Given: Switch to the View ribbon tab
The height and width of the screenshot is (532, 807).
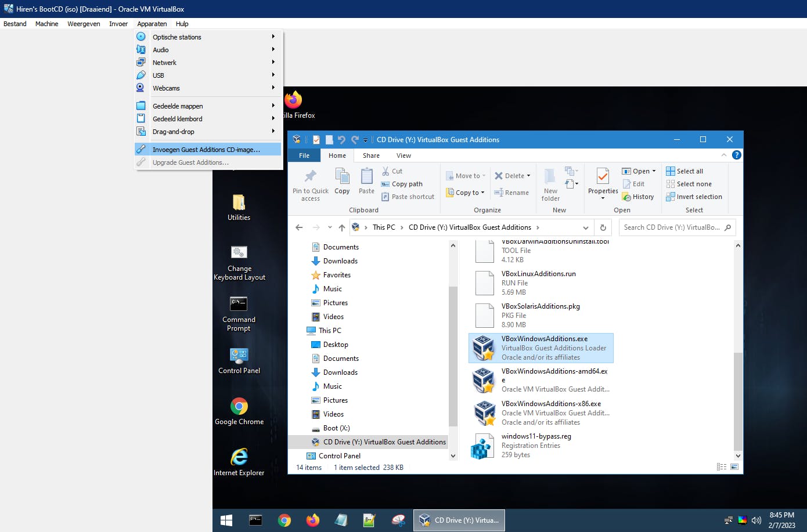Looking at the screenshot, I should point(403,155).
